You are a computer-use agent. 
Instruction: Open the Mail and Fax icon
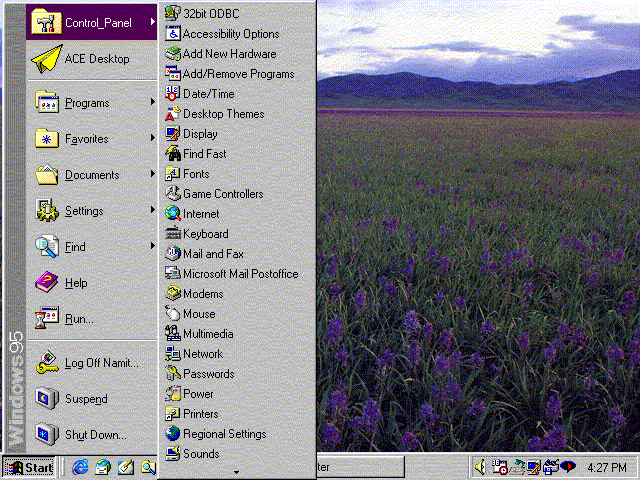(173, 253)
